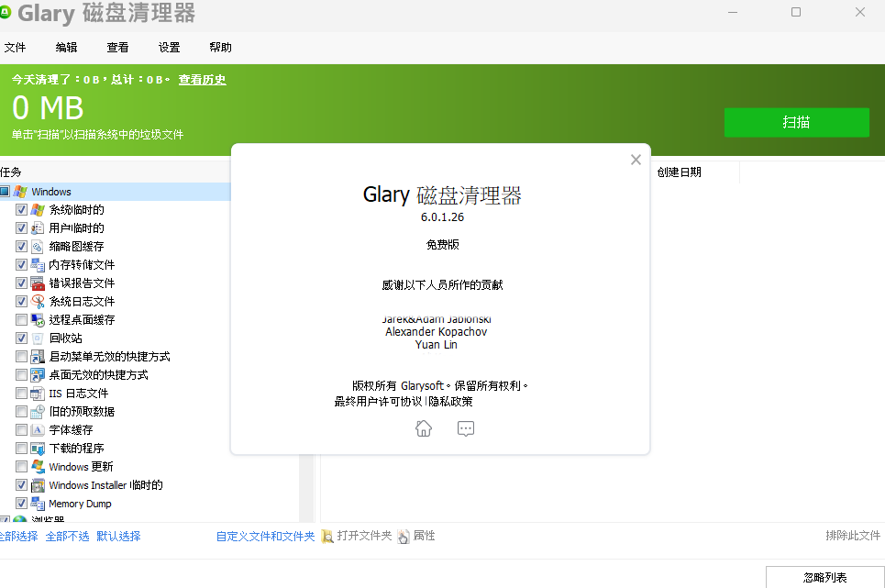Click the Glary app logo in title bar
Screen dimensions: 885x588
(6, 12)
